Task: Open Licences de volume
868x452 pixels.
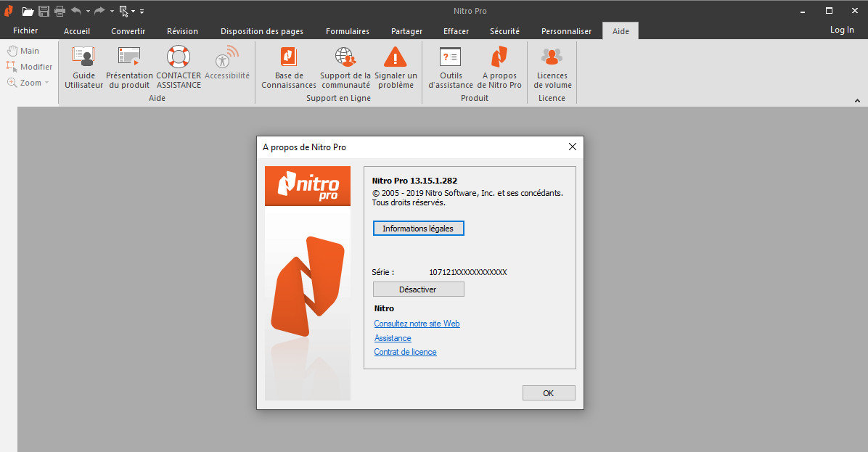Action: (x=552, y=67)
